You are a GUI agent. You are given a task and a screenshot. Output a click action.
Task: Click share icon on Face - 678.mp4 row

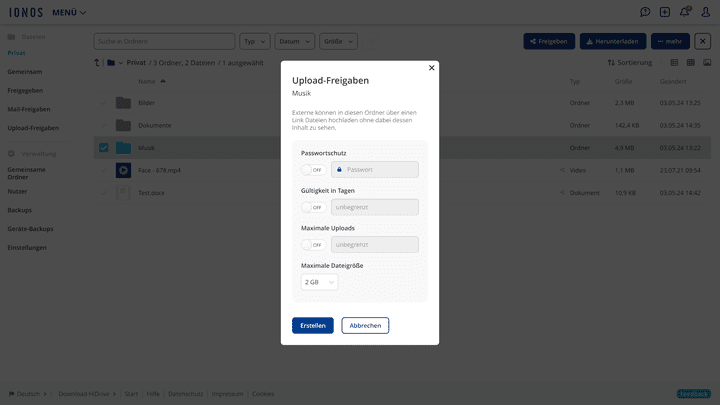(x=562, y=170)
